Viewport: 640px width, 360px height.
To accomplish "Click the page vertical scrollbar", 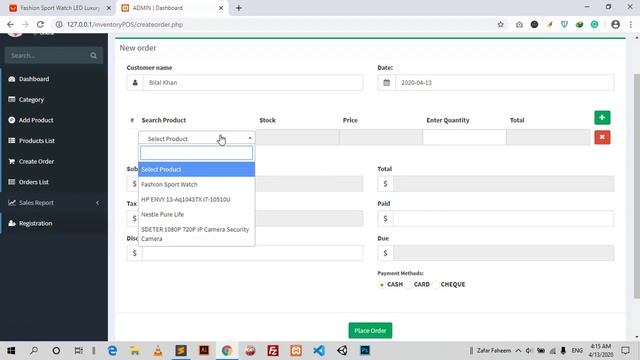I will (637, 187).
